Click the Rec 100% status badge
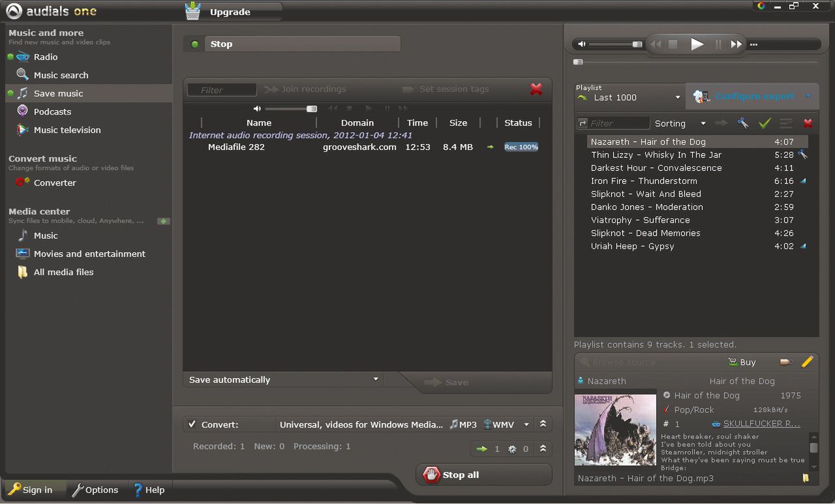 click(x=521, y=147)
